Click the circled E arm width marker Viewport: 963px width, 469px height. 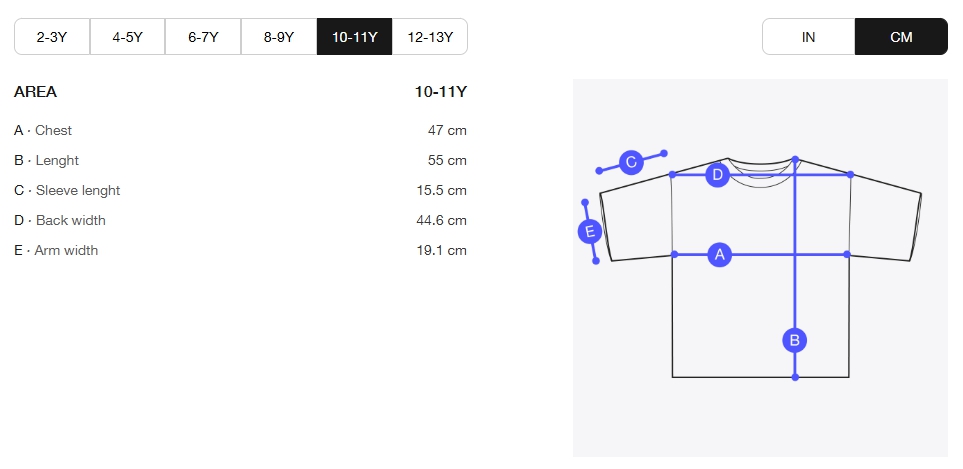click(590, 231)
